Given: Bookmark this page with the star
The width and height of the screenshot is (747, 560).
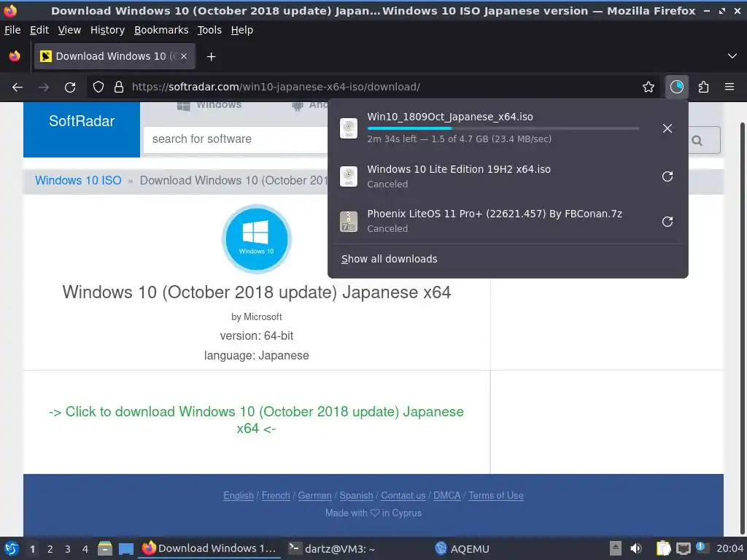Looking at the screenshot, I should (x=649, y=87).
